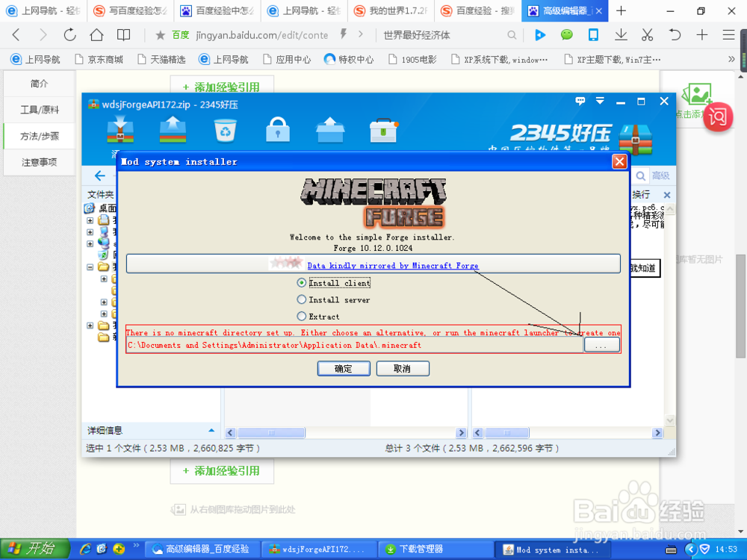
Task: Click the 2345好压 self-extract box icon
Action: click(x=330, y=130)
